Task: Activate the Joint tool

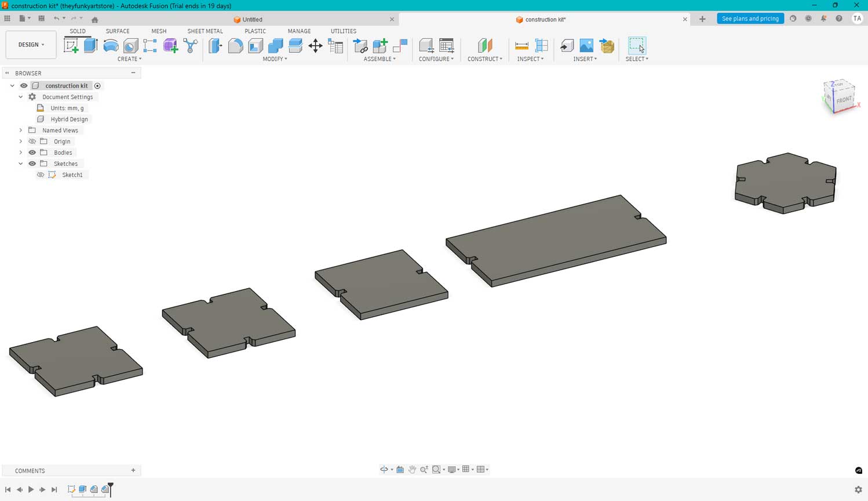Action: pos(400,46)
